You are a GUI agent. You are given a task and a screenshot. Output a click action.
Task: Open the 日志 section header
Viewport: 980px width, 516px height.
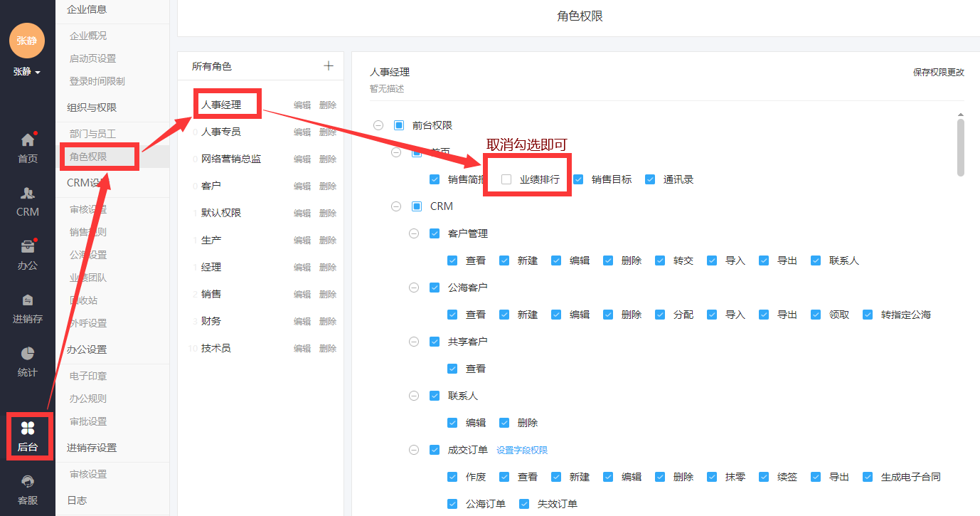tap(77, 500)
